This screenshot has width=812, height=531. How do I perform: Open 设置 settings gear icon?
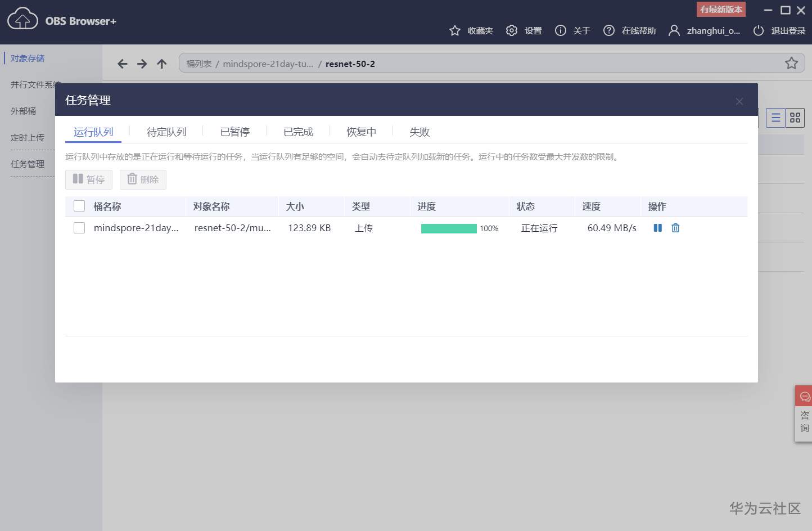pyautogui.click(x=511, y=30)
